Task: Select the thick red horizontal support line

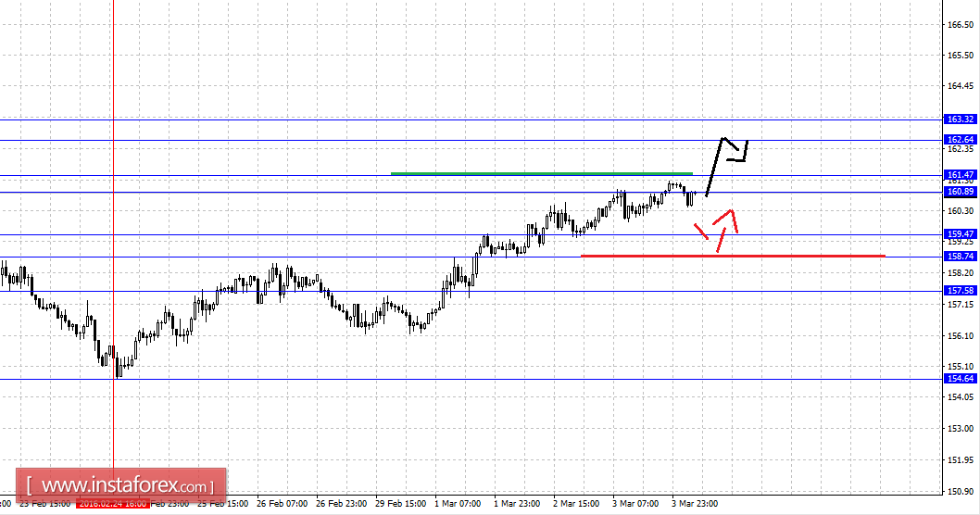Action: click(733, 256)
